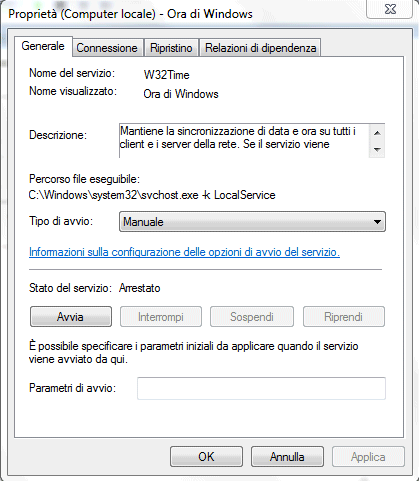The height and width of the screenshot is (481, 419).
Task: Start the service with Avvia button
Action: click(x=71, y=317)
